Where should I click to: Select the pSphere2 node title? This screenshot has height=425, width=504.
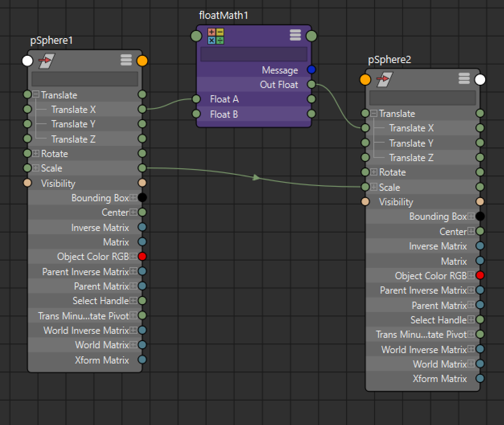(x=389, y=60)
